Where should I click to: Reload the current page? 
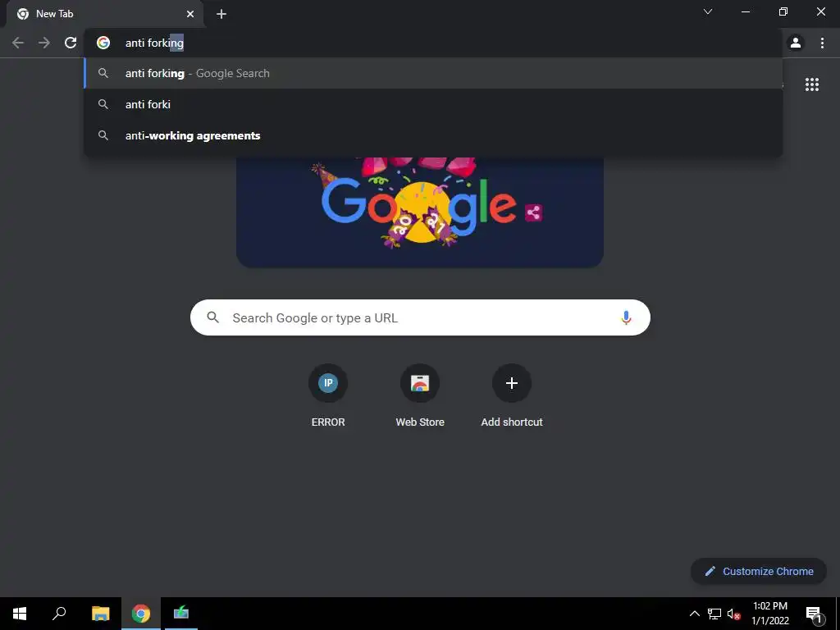coord(71,43)
